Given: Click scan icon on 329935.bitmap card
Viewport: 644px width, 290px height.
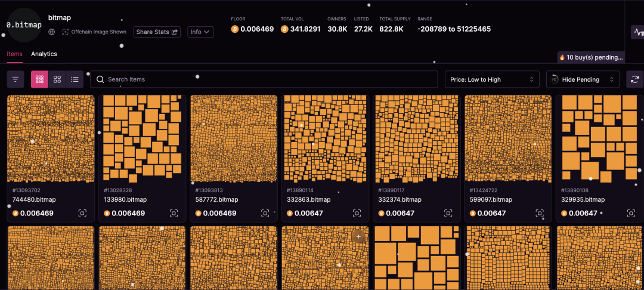Looking at the screenshot, I should [631, 213].
